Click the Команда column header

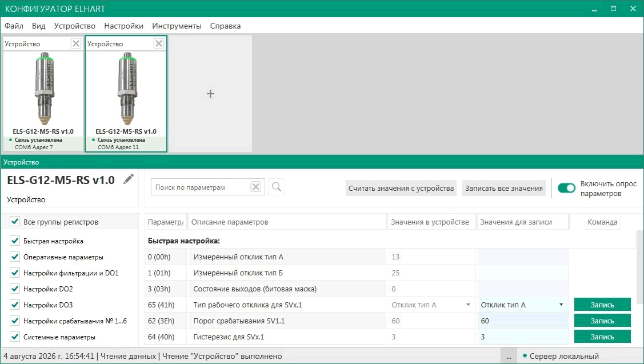point(602,222)
